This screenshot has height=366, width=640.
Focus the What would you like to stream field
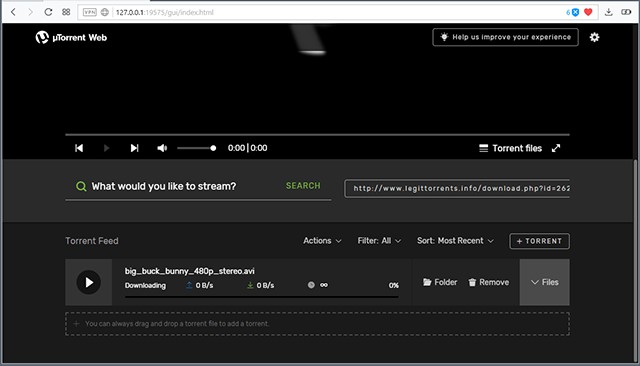[164, 186]
